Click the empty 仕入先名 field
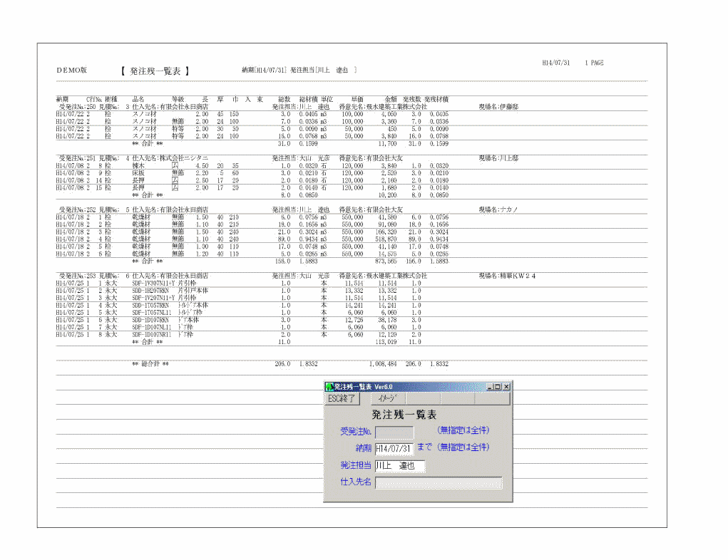Screen dimensions: 728x560 point(439,482)
